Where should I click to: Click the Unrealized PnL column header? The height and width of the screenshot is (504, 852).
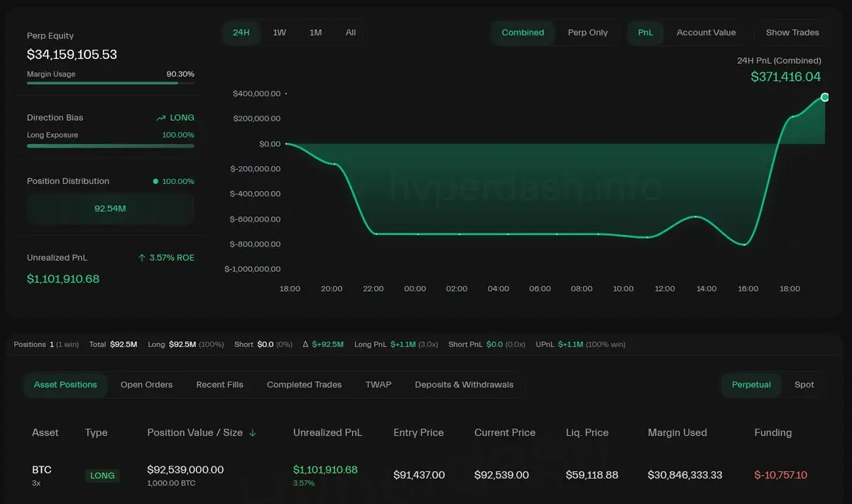coord(327,432)
